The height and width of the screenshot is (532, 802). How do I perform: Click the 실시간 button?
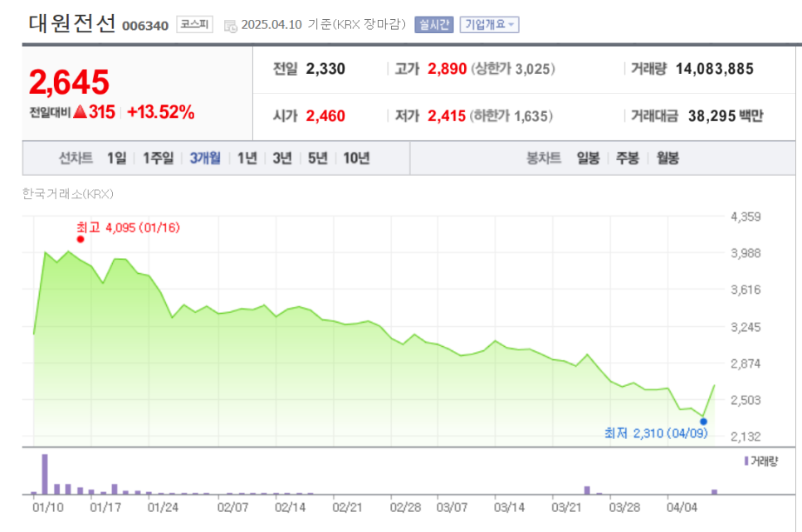433,25
